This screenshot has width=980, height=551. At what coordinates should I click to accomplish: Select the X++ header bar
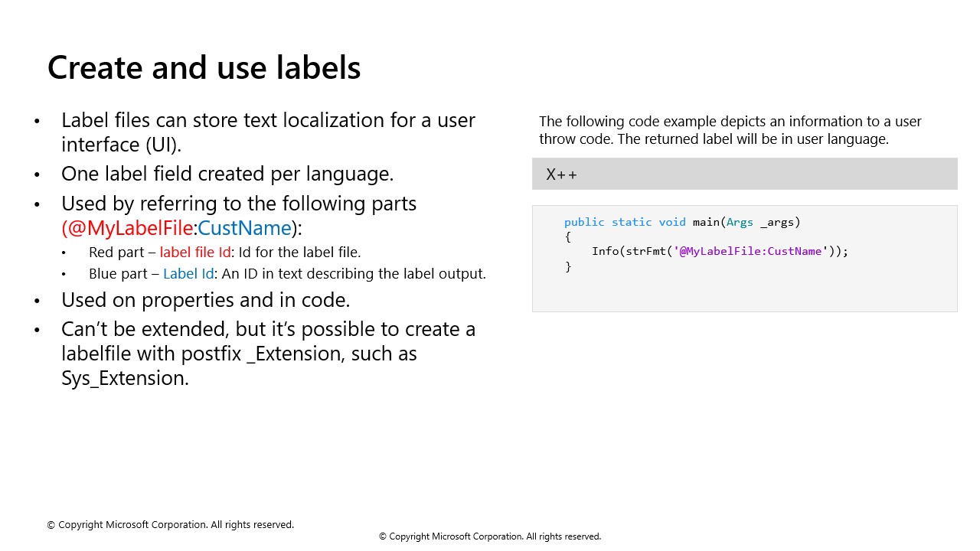pos(744,174)
